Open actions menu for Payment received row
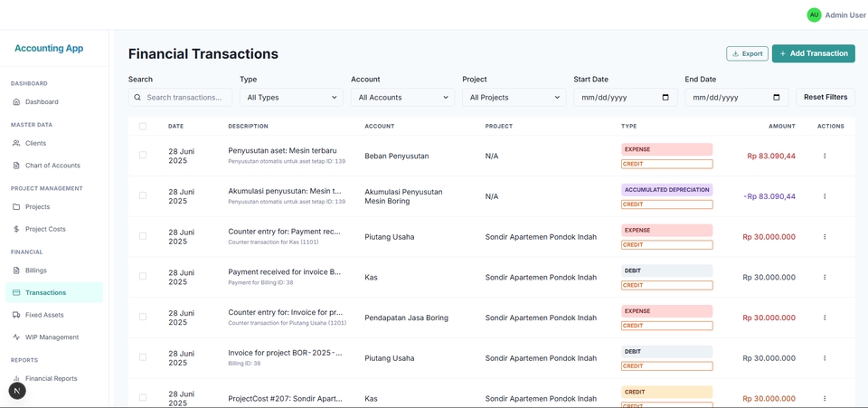The height and width of the screenshot is (408, 868). 825,278
